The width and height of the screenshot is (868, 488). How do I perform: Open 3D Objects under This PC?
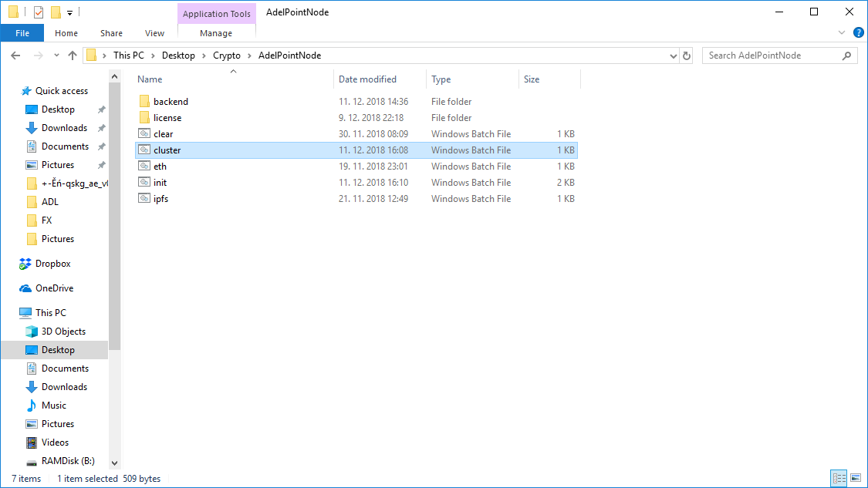[63, 332]
